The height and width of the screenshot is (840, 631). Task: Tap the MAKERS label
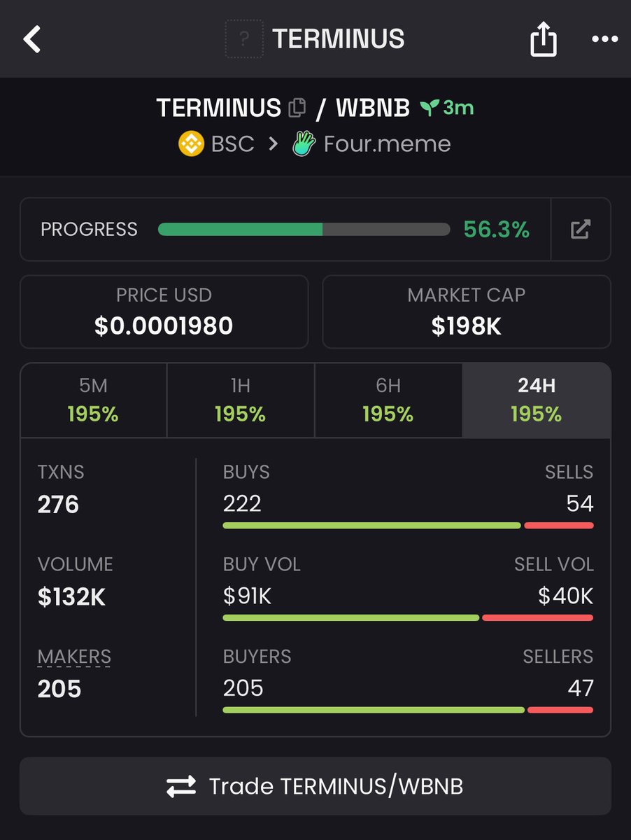click(74, 657)
